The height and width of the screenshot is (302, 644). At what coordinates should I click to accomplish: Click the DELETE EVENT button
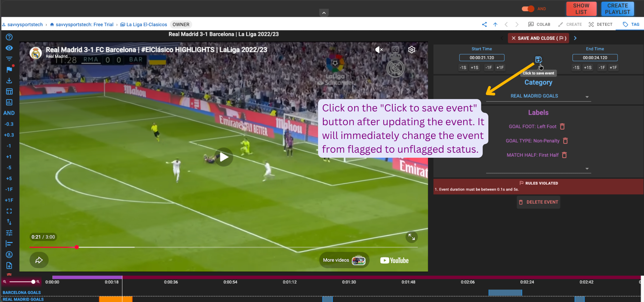(x=538, y=202)
